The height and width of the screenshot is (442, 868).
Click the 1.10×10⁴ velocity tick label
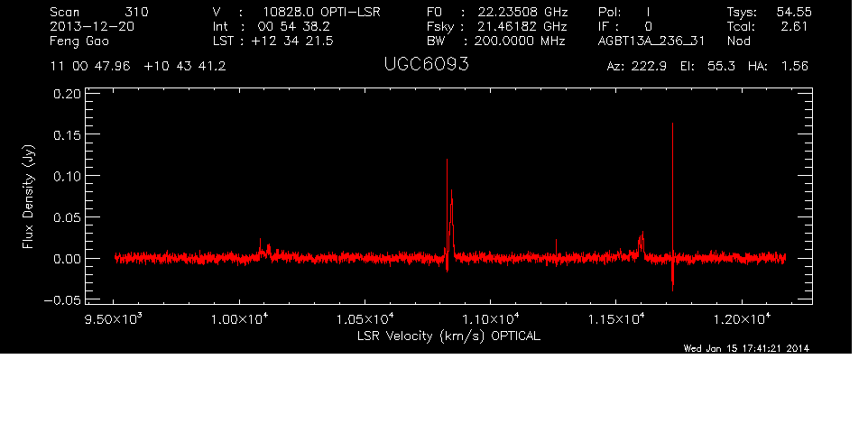tap(491, 319)
